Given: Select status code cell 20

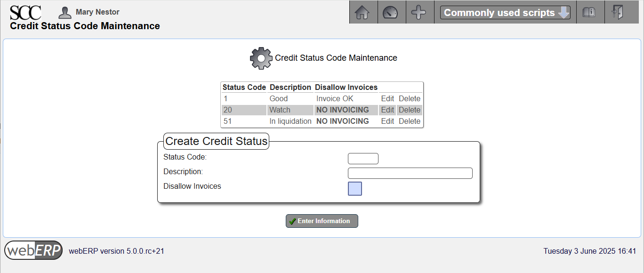Looking at the screenshot, I should point(244,110).
